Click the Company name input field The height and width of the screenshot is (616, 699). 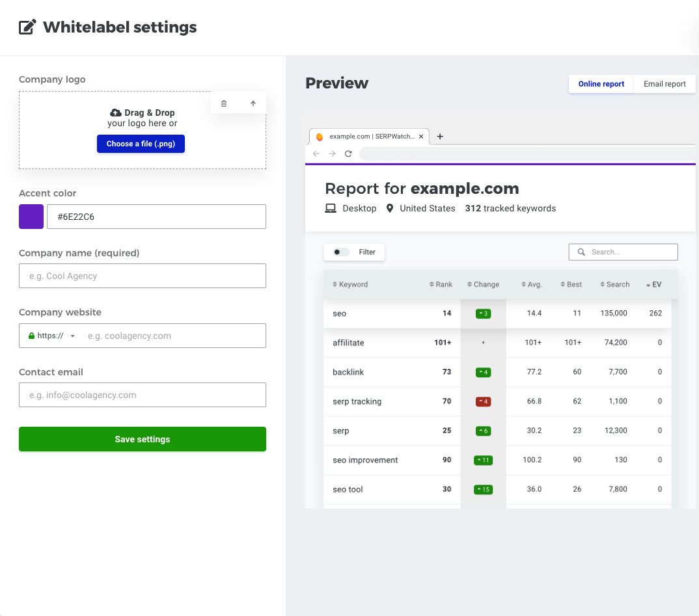(x=143, y=276)
